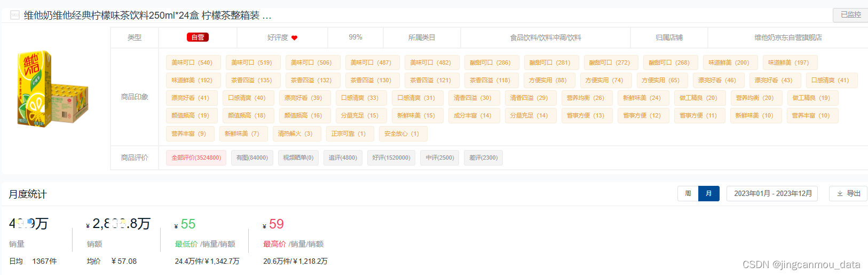Image resolution: width=868 pixels, height=275 pixels.
Task: Click impression tag 省事方便 (13)
Action: (587, 115)
